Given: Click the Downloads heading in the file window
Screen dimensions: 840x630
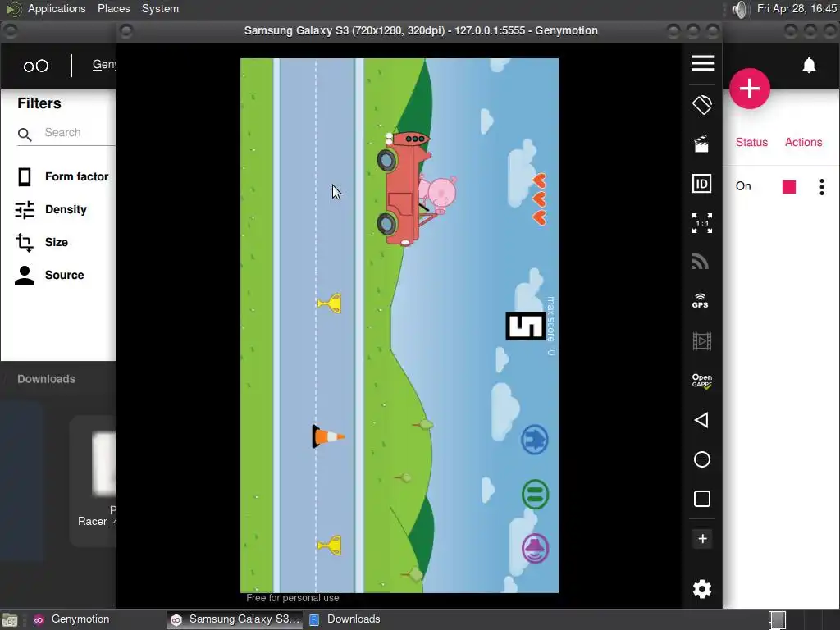Looking at the screenshot, I should [x=46, y=379].
